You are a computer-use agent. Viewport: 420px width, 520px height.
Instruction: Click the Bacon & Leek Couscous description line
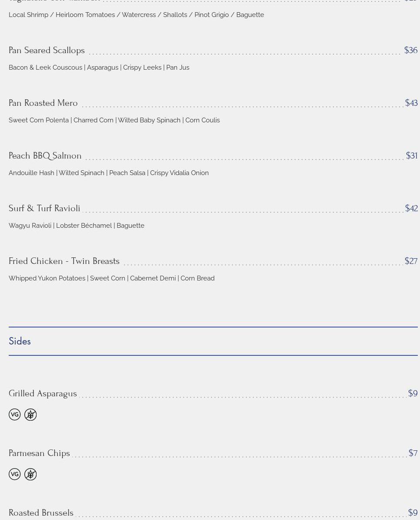99,68
